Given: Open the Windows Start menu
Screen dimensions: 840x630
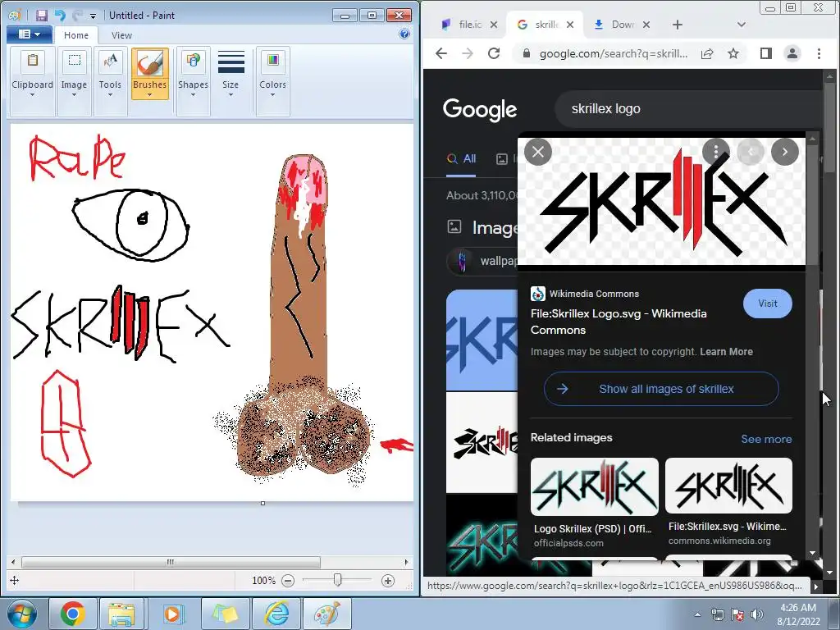Looking at the screenshot, I should (x=21, y=614).
